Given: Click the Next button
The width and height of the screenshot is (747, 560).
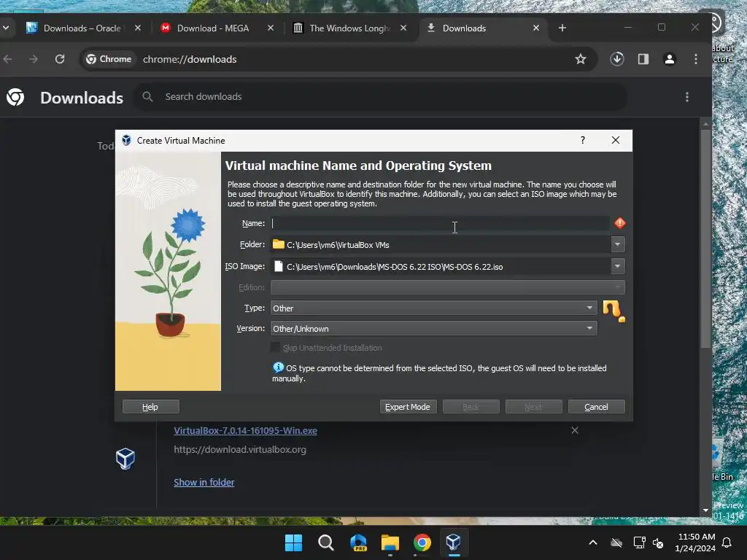Looking at the screenshot, I should tap(533, 407).
